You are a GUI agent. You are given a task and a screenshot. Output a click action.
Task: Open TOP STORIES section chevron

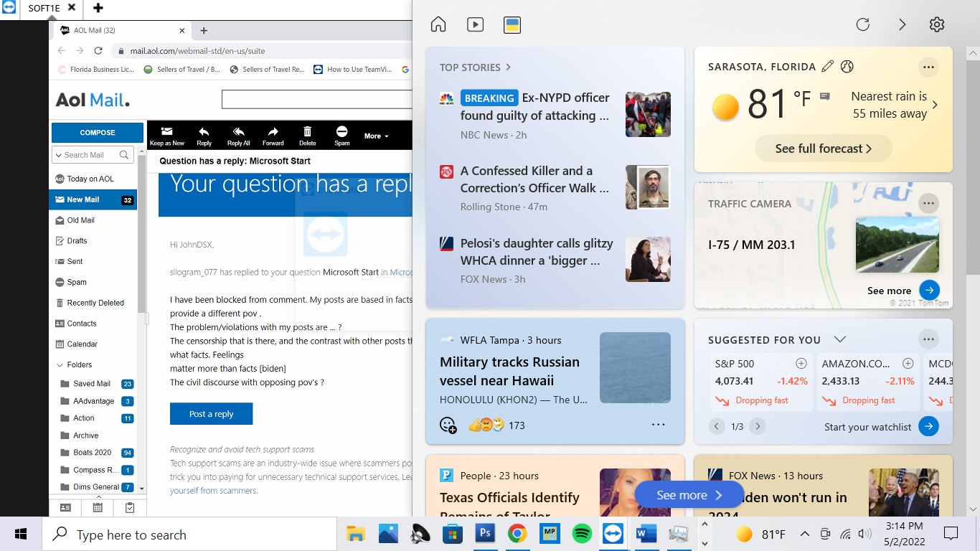508,67
